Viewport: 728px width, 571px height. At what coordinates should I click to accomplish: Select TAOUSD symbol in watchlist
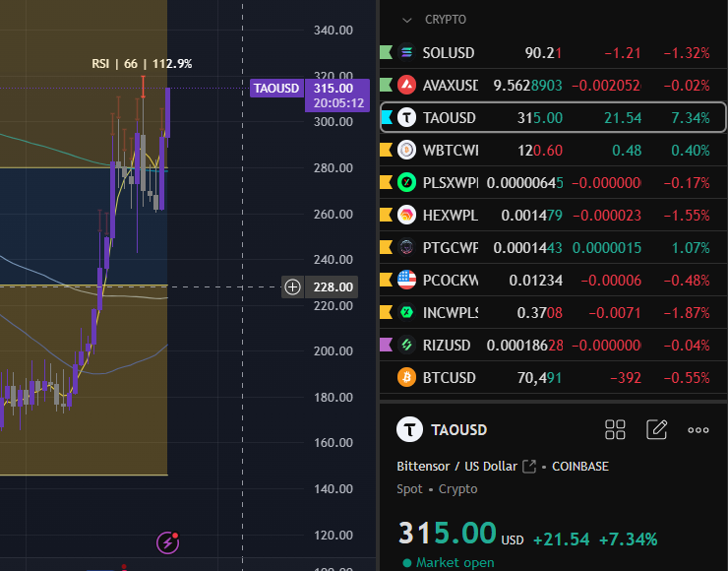point(449,118)
